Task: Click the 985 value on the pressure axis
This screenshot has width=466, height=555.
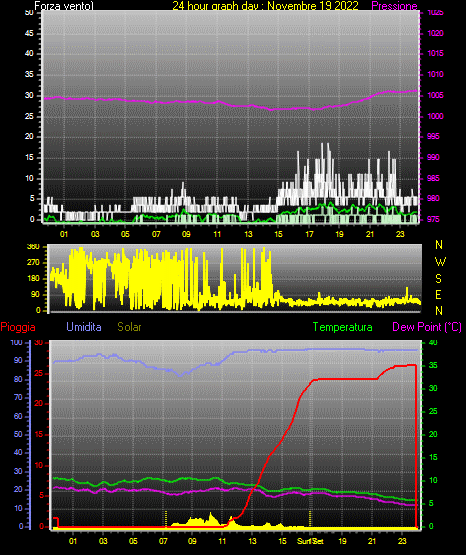Action: coord(433,178)
